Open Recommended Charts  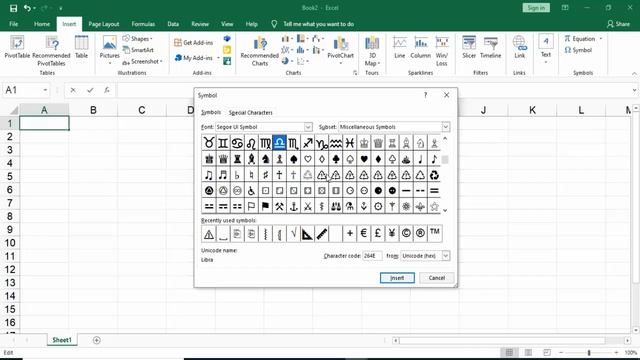(x=260, y=51)
